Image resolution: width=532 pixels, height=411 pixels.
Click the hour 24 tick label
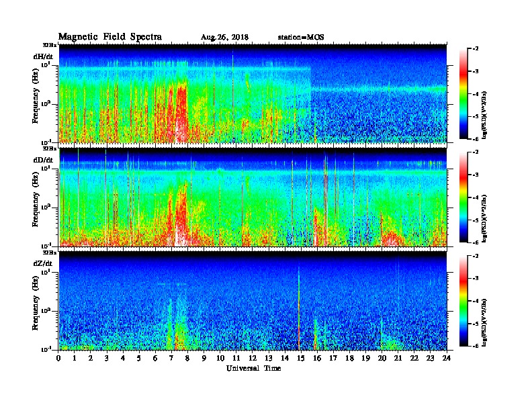tap(447, 358)
